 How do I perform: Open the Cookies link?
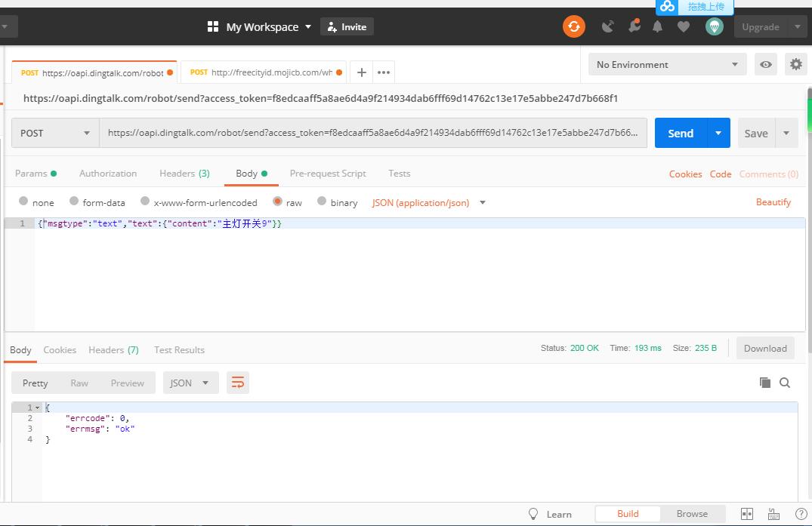pyautogui.click(x=685, y=174)
